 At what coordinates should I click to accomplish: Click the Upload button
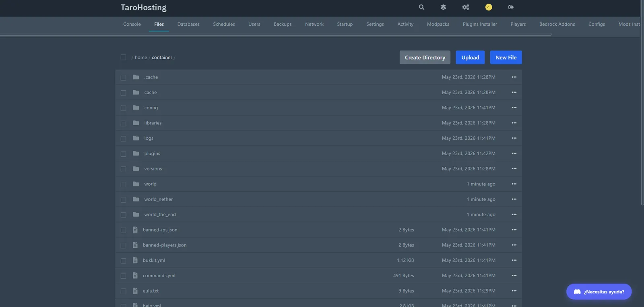coord(470,57)
